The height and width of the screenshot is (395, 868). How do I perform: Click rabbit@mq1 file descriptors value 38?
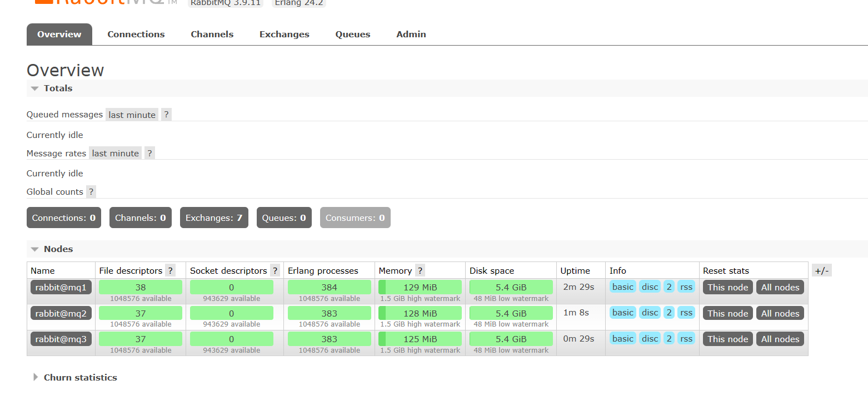click(141, 287)
